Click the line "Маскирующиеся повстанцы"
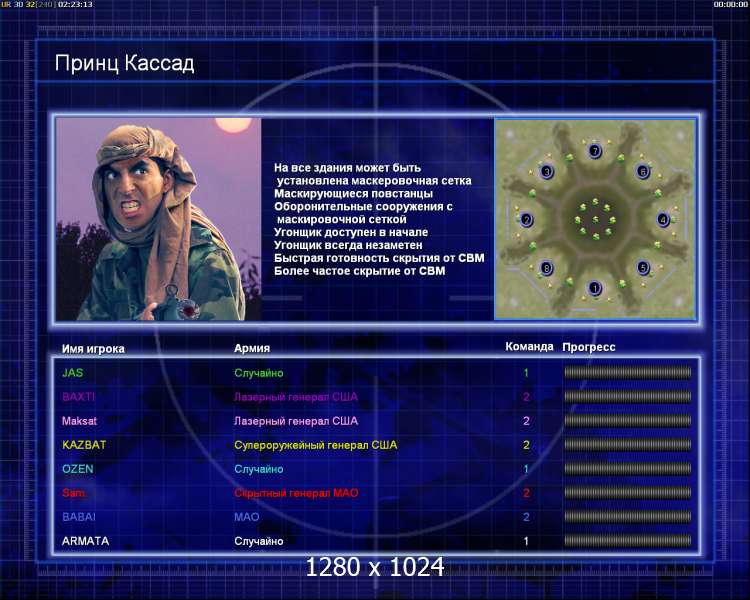This screenshot has width=750, height=600. pyautogui.click(x=353, y=194)
